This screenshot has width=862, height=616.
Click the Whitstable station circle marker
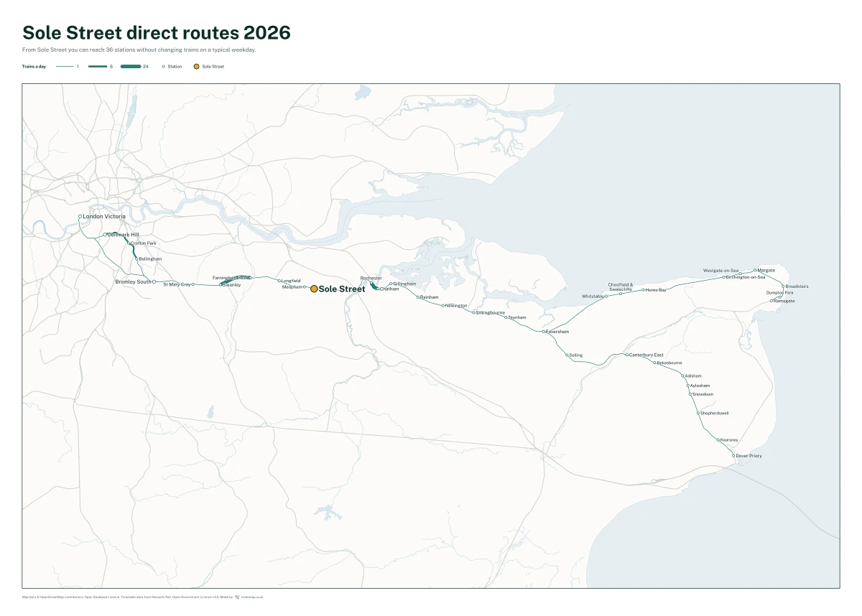[606, 296]
